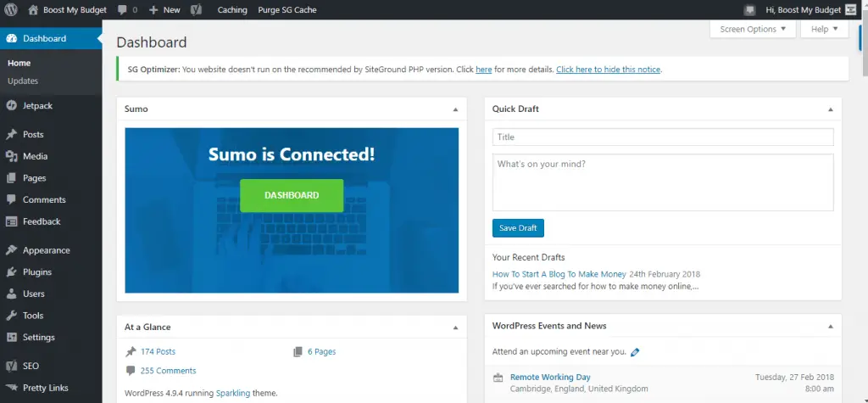
Task: Click the '24th February 2018' draft date
Action: (665, 274)
